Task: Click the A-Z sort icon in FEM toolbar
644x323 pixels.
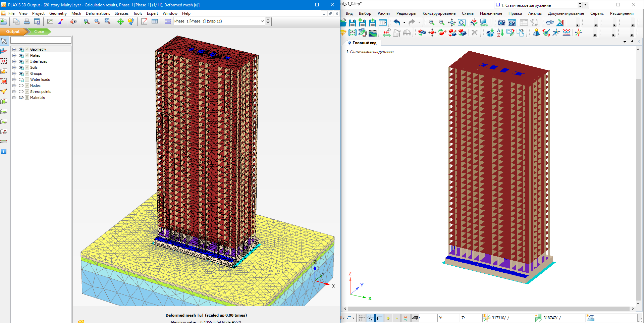Action: tap(500, 33)
